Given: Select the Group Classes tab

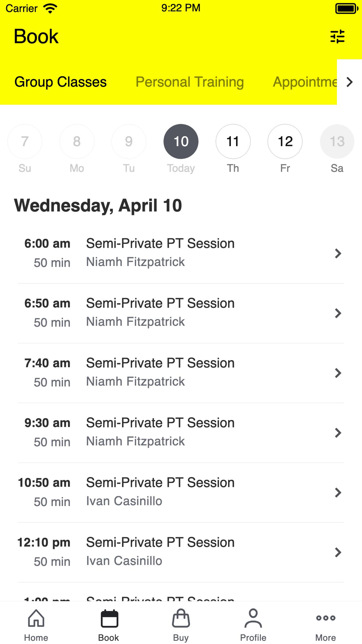Looking at the screenshot, I should pyautogui.click(x=60, y=82).
